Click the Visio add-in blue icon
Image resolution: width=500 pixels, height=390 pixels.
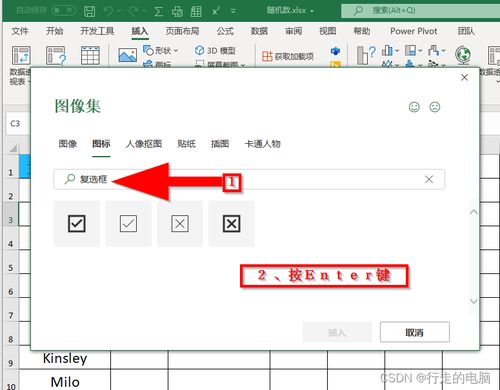(x=335, y=51)
